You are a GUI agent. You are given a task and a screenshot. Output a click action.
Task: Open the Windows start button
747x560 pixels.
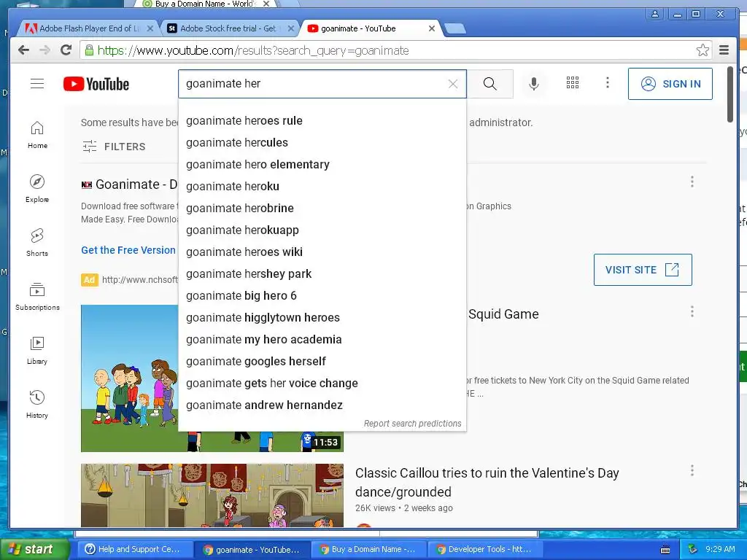pos(35,550)
